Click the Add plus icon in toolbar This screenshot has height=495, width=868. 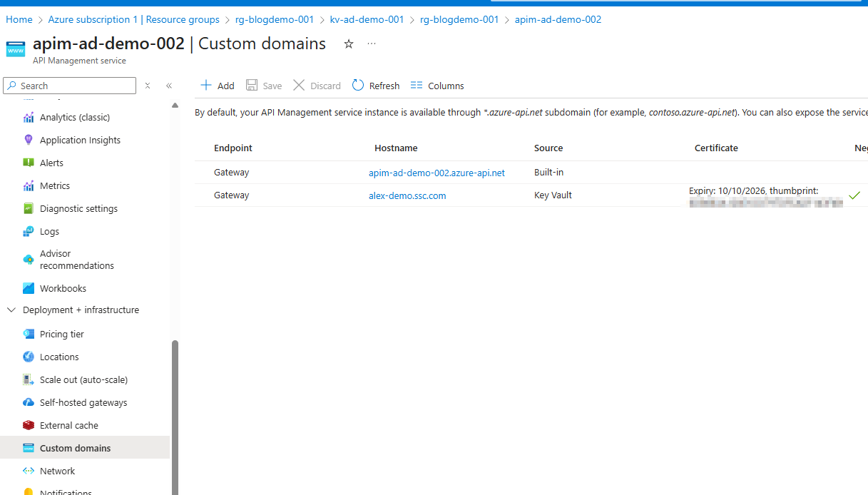(x=206, y=86)
